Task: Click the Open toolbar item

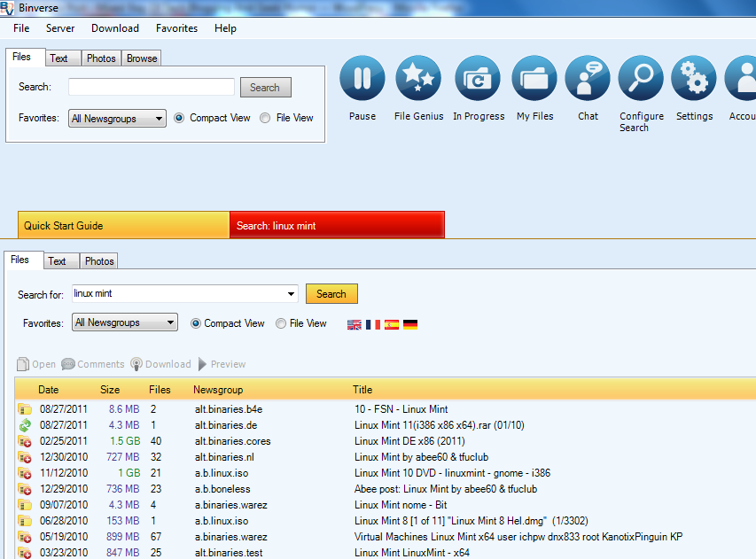Action: (x=36, y=364)
